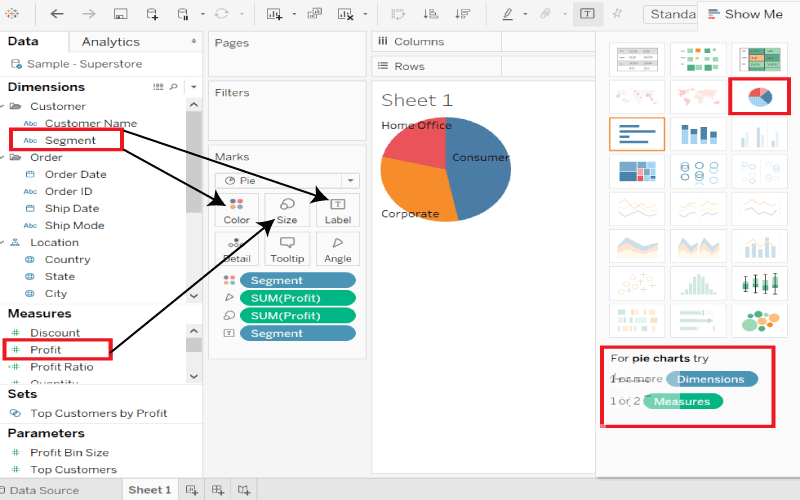This screenshot has height=500, width=800.
Task: Switch to the Data tab
Action: tap(23, 41)
